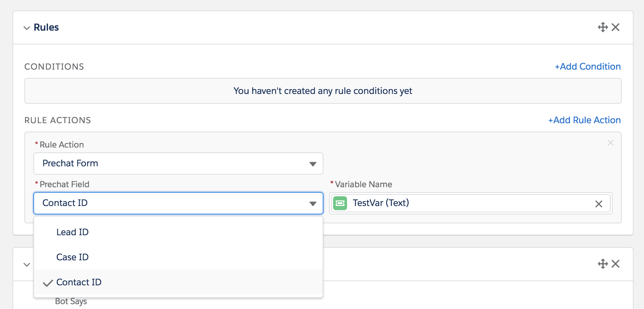Click the empty rule conditions message box
The height and width of the screenshot is (309, 644).
pos(323,91)
